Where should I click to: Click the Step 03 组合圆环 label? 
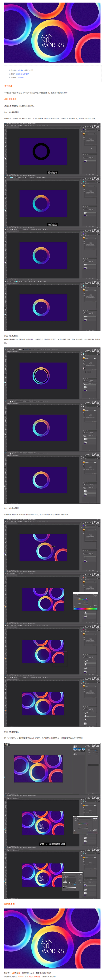(11, 508)
